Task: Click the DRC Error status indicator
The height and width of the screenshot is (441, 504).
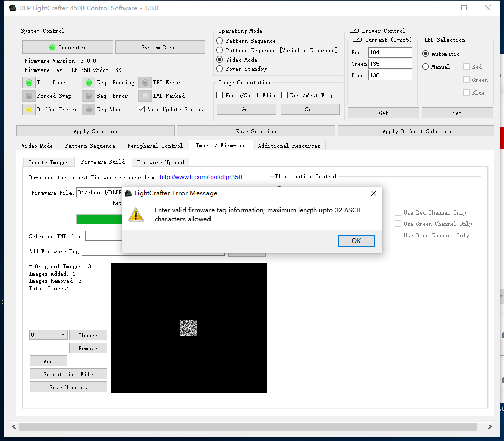Action: [x=146, y=82]
